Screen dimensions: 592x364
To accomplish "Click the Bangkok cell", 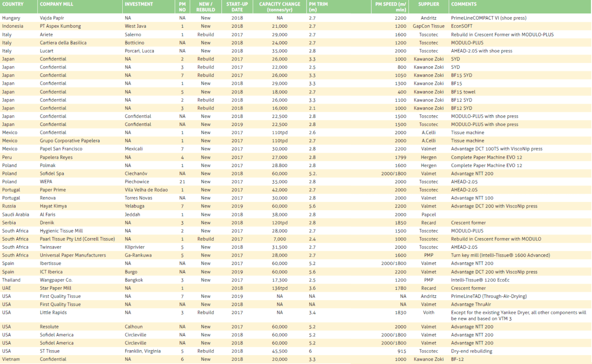I will (x=134, y=280).
